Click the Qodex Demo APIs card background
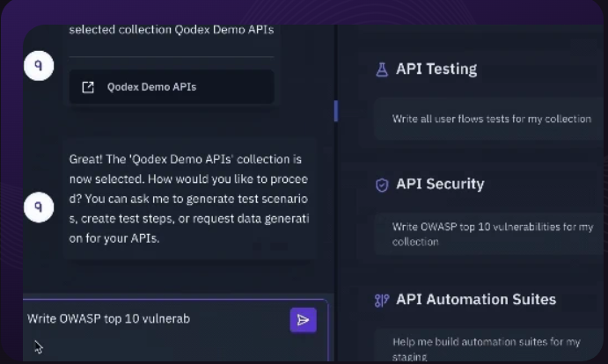Image resolution: width=608 pixels, height=364 pixels. pos(238,87)
